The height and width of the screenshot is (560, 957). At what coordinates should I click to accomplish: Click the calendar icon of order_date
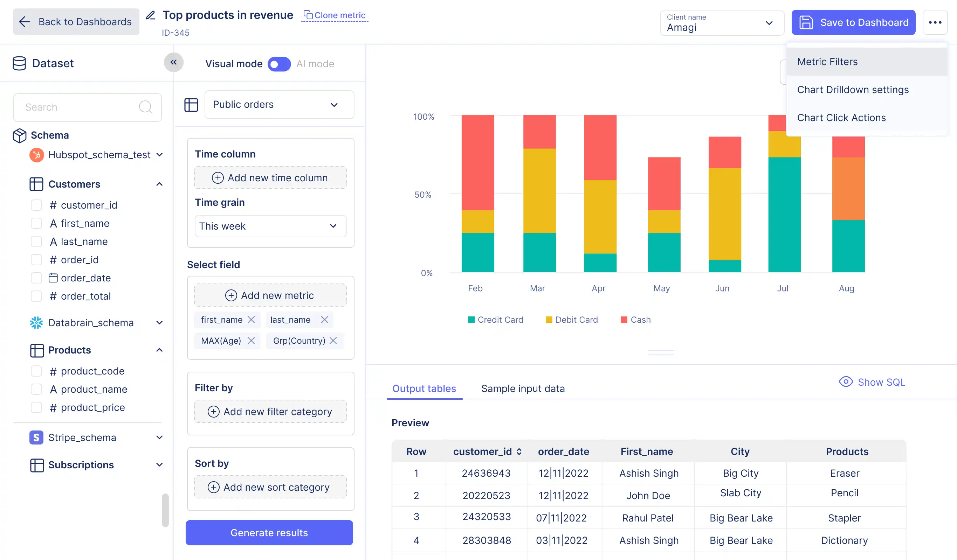[x=53, y=278]
